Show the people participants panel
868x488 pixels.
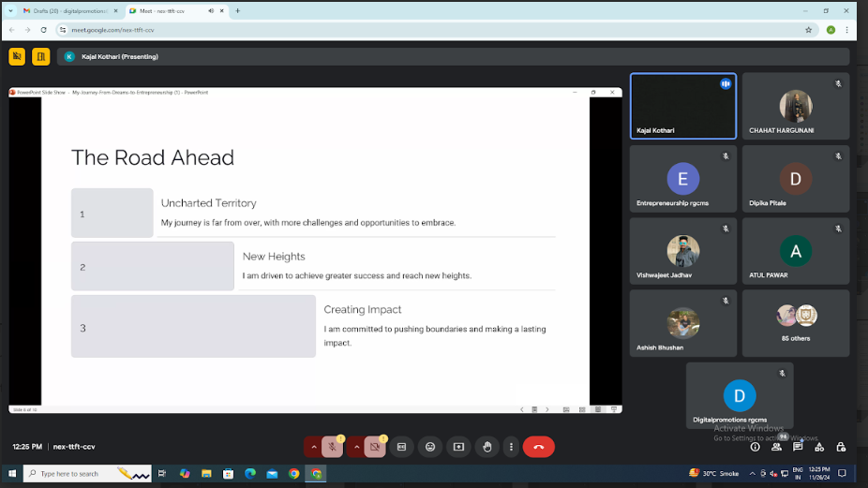point(776,448)
